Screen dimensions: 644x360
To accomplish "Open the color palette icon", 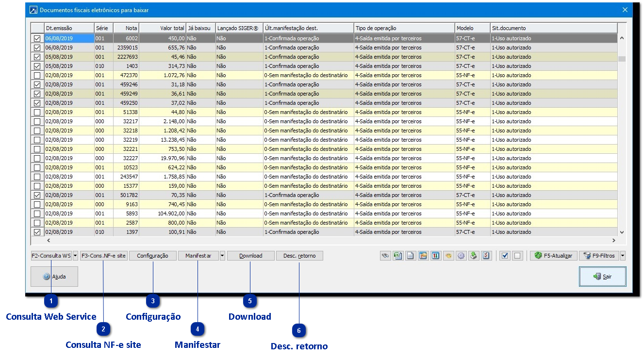I will point(448,256).
